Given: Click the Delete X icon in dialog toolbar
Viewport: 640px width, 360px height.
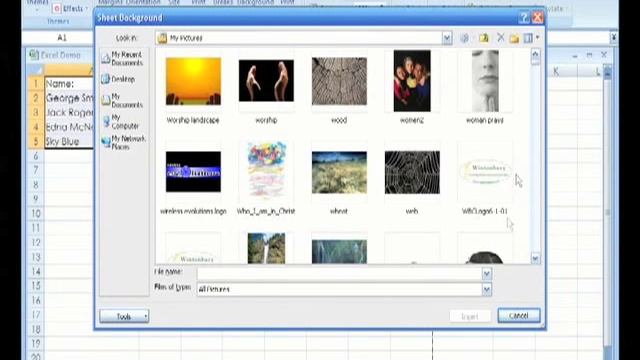Looking at the screenshot, I should pos(500,38).
